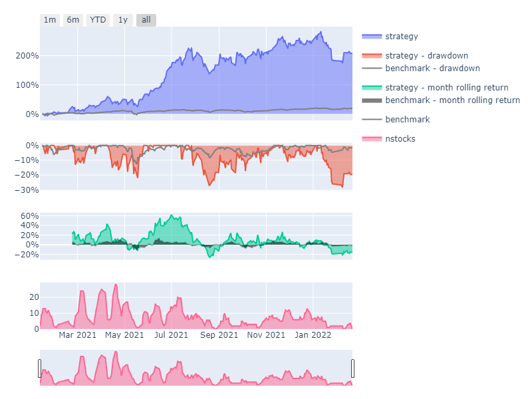This screenshot has width=532, height=399.
Task: Click the 'Sep 2021' x-axis label
Action: coord(219,335)
